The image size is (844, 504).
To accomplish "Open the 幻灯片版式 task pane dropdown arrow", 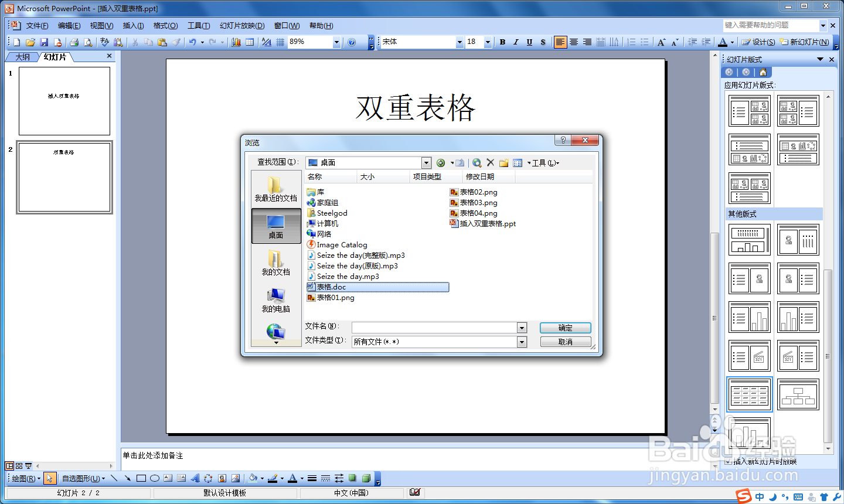I will [x=821, y=59].
